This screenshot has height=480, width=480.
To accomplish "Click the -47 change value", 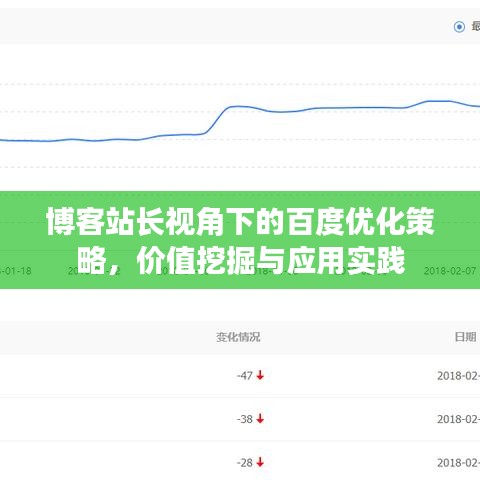I will (245, 376).
